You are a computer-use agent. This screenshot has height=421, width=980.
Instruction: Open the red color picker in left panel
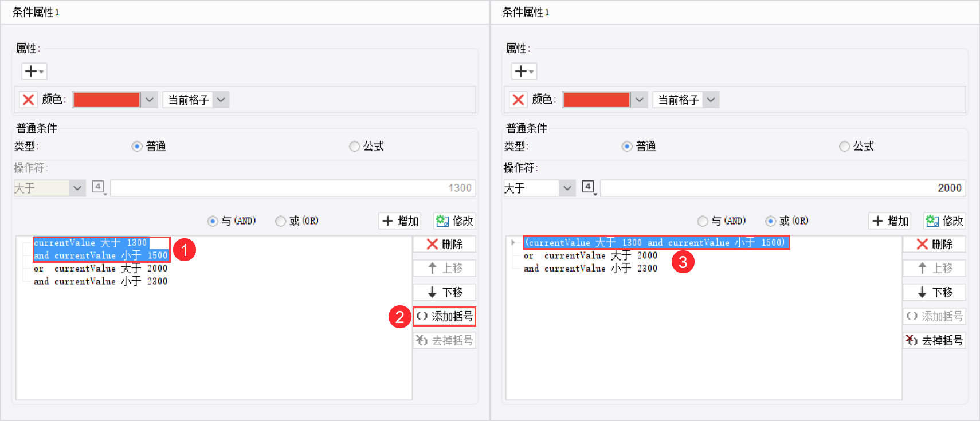107,100
